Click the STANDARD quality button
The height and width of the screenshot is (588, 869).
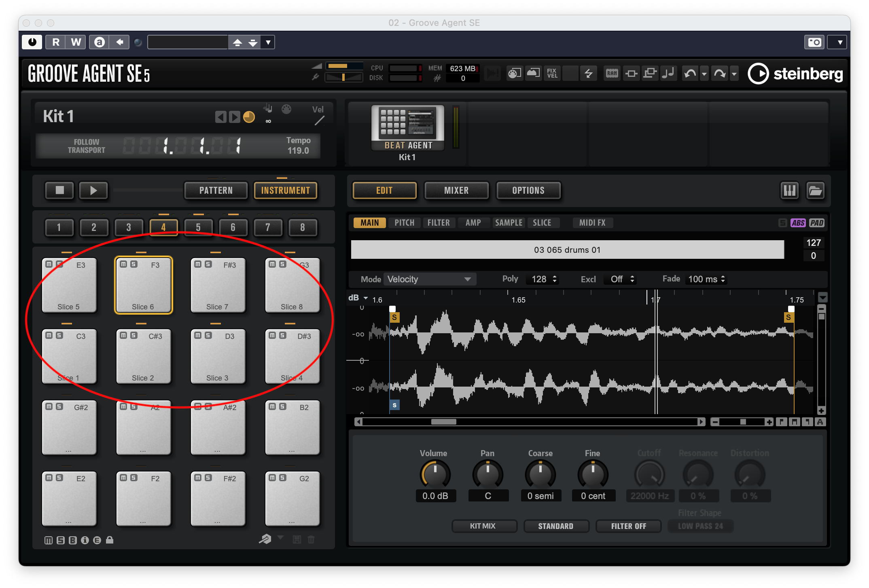tap(555, 526)
